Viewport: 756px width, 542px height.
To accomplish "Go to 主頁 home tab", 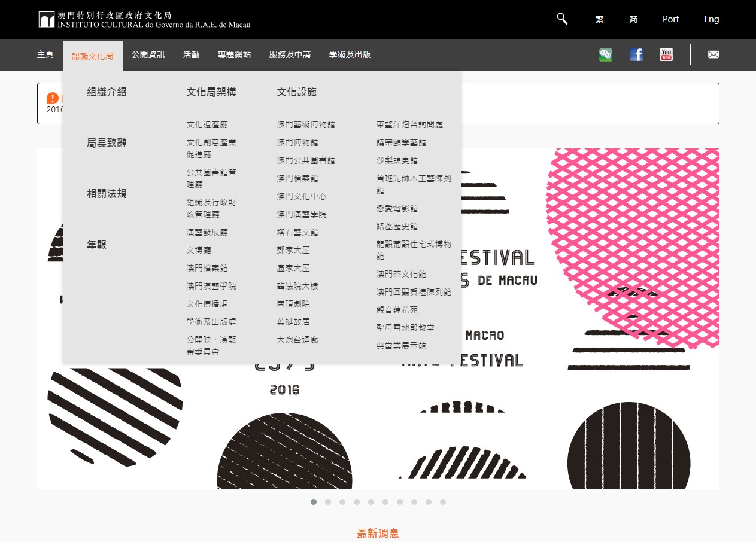I will point(45,55).
